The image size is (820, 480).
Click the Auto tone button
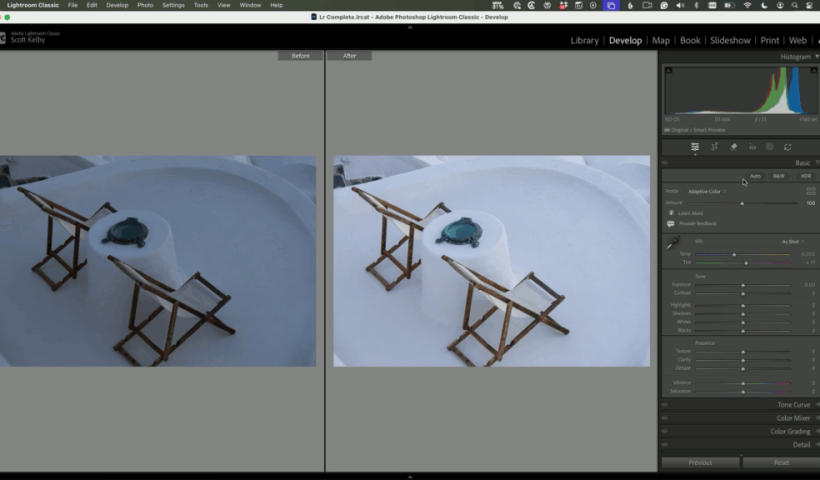click(755, 176)
